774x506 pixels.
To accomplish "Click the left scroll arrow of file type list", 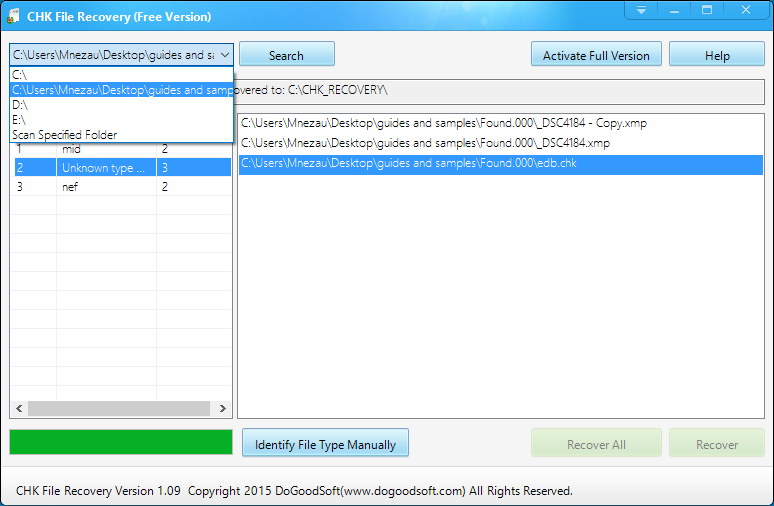I will pyautogui.click(x=19, y=408).
